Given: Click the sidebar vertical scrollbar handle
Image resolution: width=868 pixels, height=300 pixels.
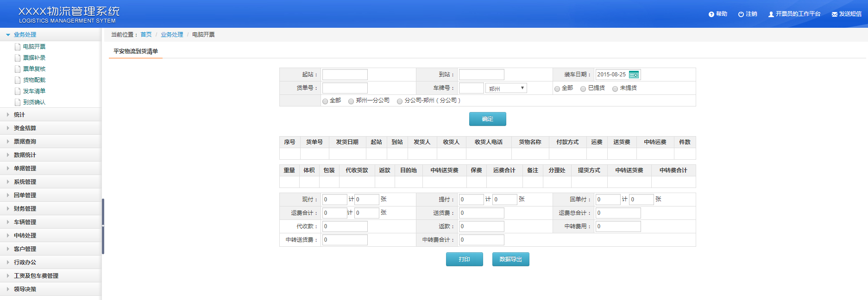Looking at the screenshot, I should pos(103,226).
